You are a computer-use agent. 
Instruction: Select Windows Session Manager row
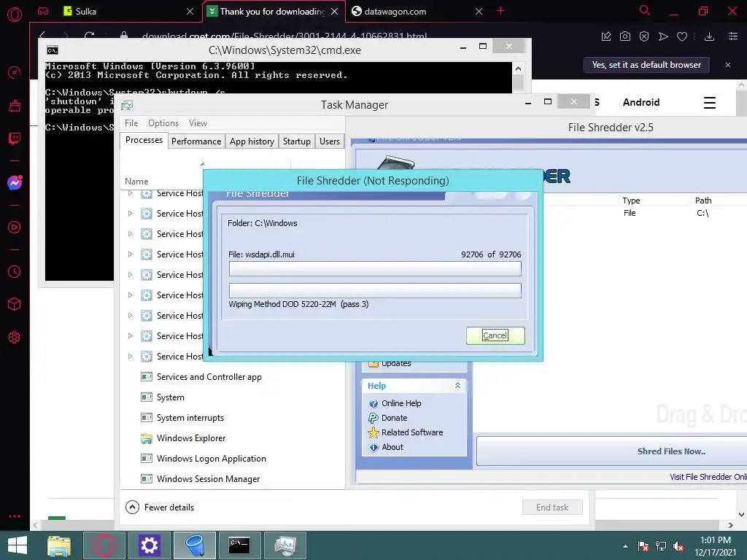tap(233, 479)
